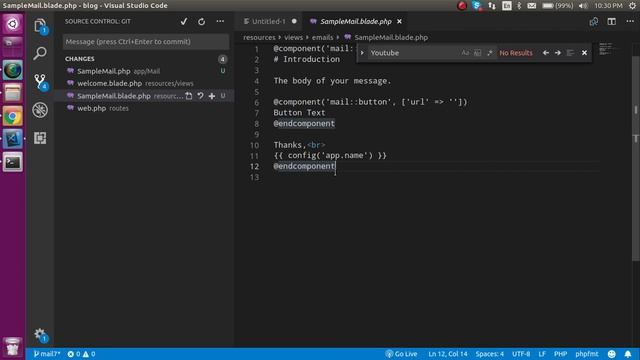640x360 pixels.
Task: Click Go Live in status bar
Action: [401, 354]
